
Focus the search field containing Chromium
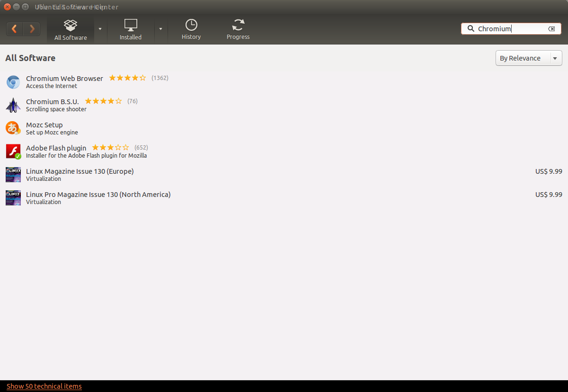click(x=511, y=29)
